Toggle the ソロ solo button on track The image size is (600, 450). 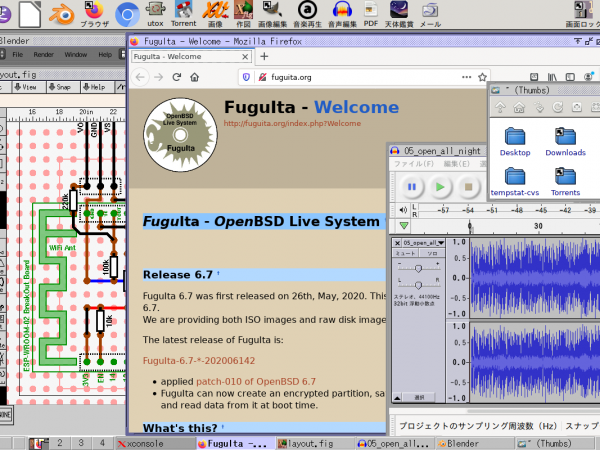[432, 253]
